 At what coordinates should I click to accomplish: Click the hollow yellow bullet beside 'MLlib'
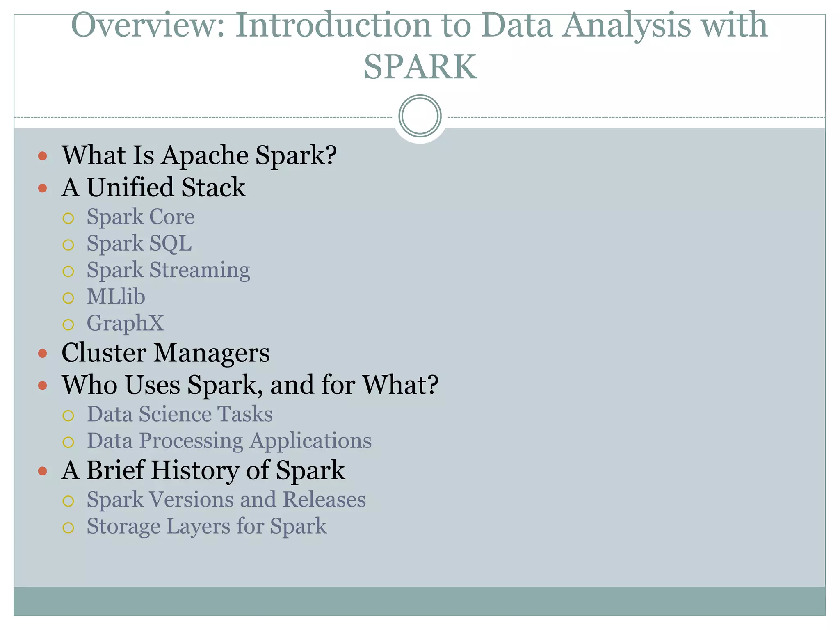(x=68, y=298)
